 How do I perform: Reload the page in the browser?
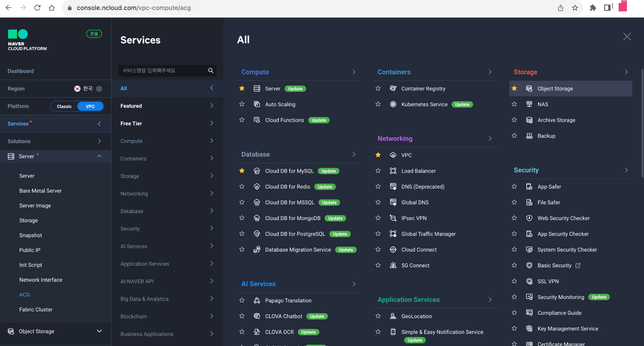37,8
